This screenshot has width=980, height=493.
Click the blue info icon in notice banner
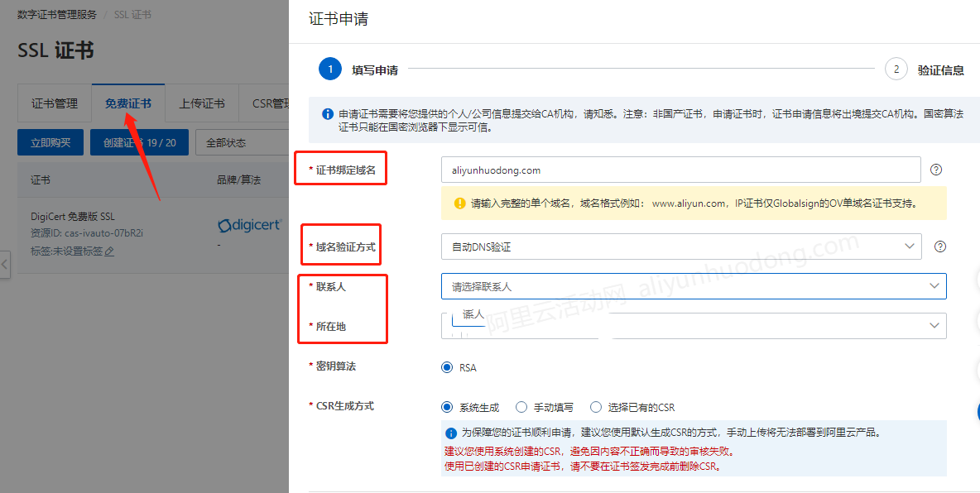pyautogui.click(x=327, y=114)
